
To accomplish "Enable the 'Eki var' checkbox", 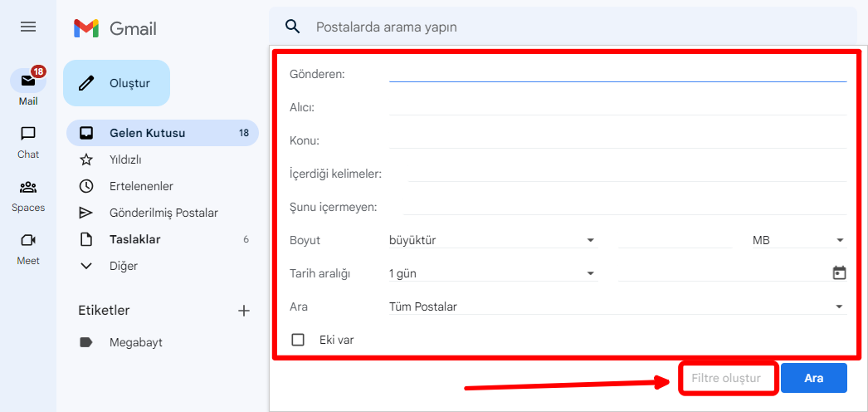I will [298, 340].
